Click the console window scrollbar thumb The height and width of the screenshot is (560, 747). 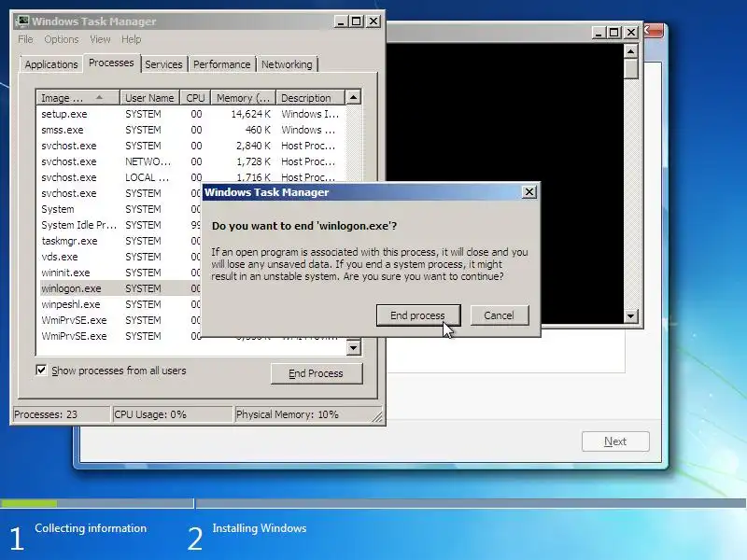631,68
